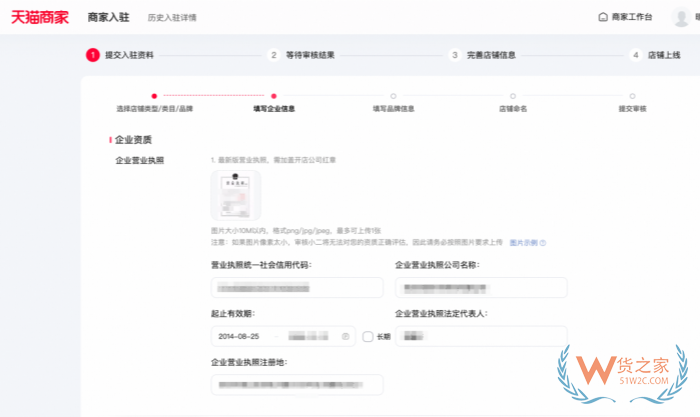The height and width of the screenshot is (417, 700).
Task: Focus the 企业营业执照公司名称 input field
Action: (481, 288)
